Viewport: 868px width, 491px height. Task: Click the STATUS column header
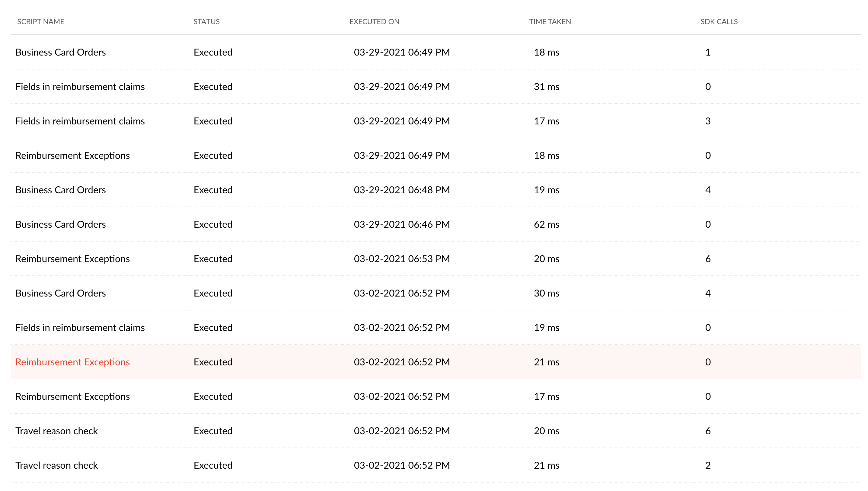coord(206,21)
